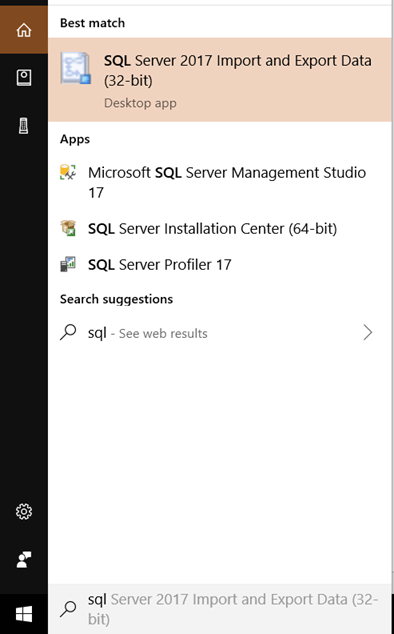
Task: Click the search magnifier icon in the search box
Action: click(x=68, y=609)
